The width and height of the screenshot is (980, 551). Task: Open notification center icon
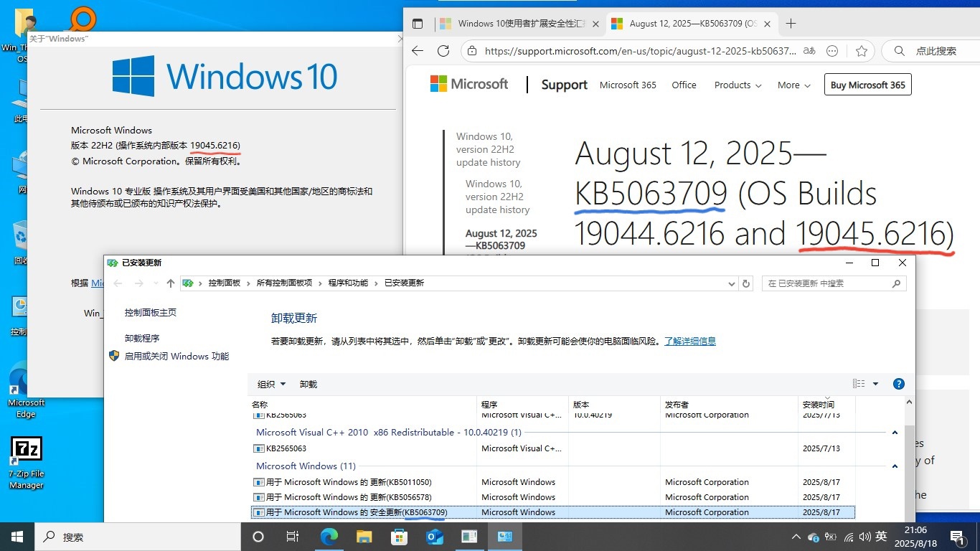(x=956, y=537)
